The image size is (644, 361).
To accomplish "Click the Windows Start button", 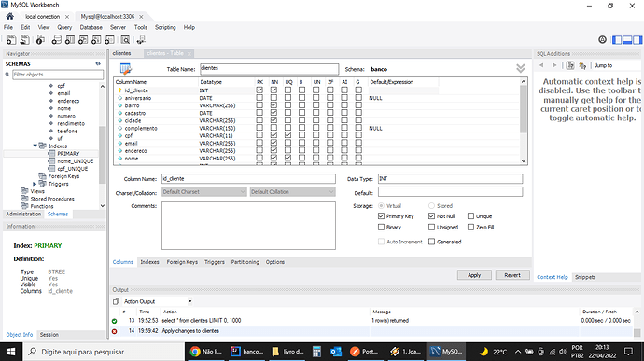I will [11, 352].
